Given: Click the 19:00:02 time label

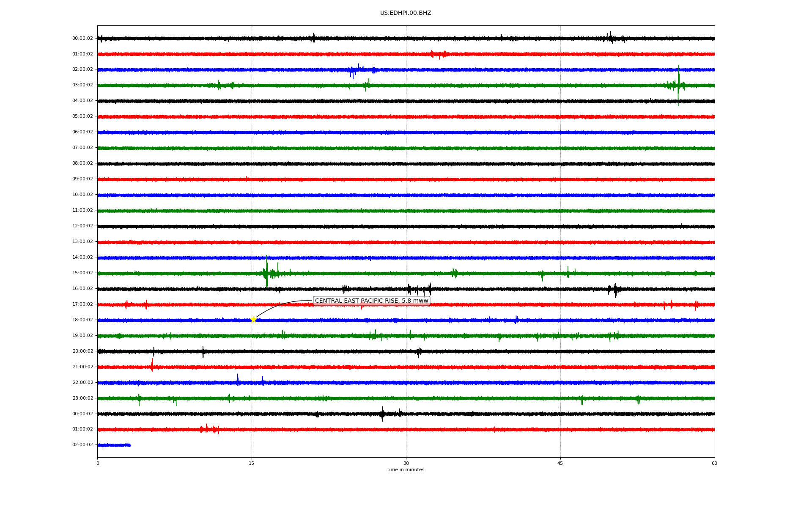Looking at the screenshot, I should pos(82,336).
